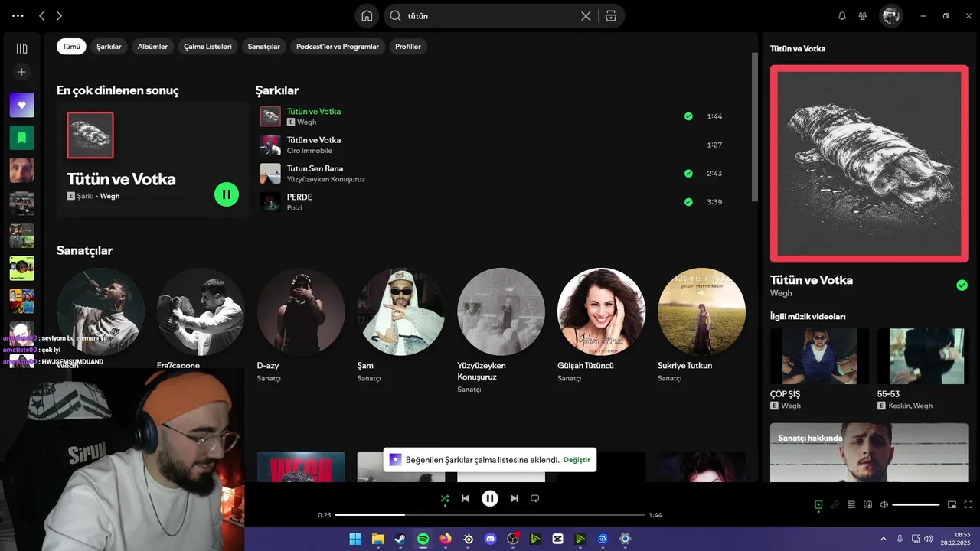Image resolution: width=980 pixels, height=551 pixels.
Task: Clear the search field with X
Action: point(586,16)
